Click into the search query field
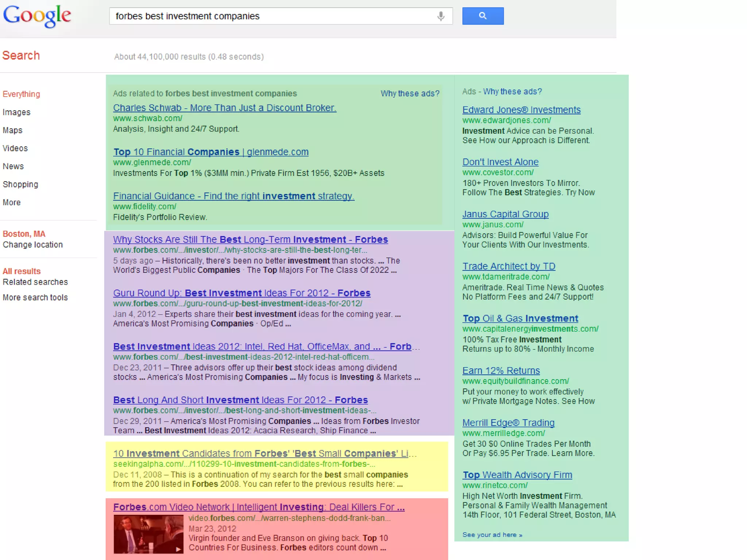 click(x=270, y=16)
